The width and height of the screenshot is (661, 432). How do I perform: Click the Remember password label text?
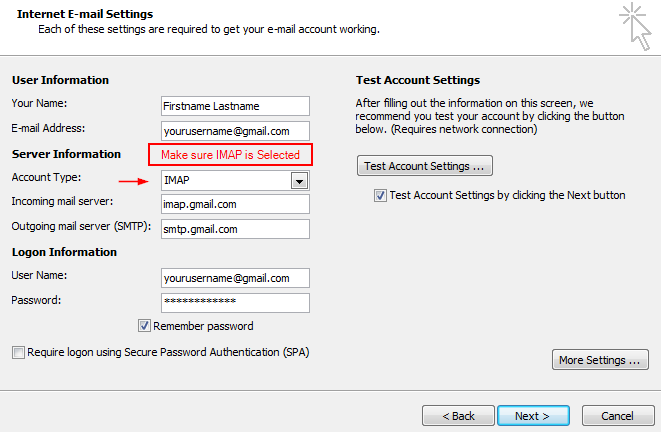coord(203,326)
